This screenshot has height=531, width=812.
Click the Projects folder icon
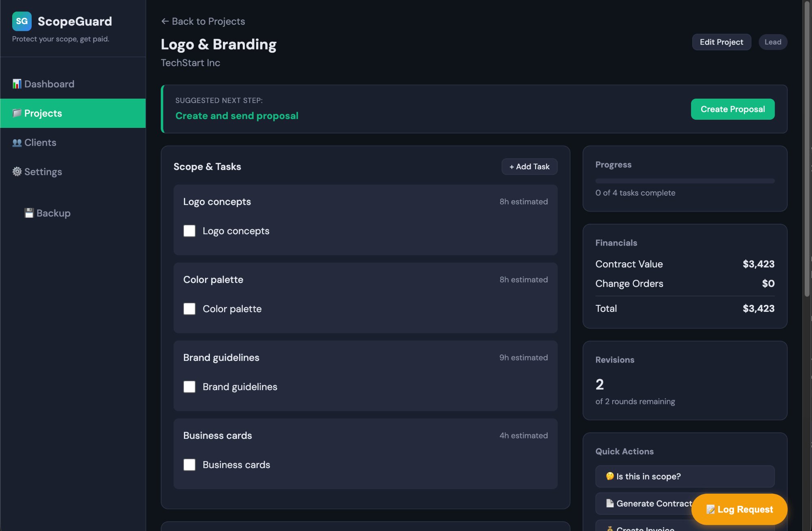click(x=17, y=113)
